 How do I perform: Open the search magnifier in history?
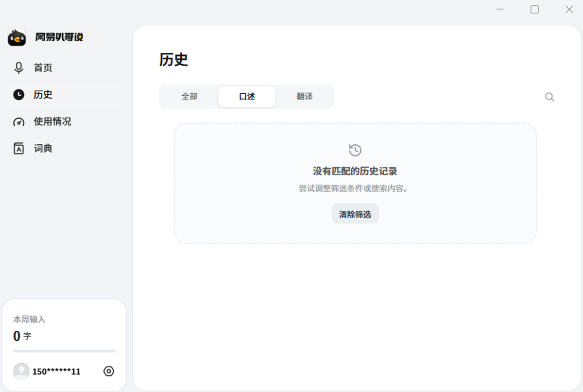point(549,97)
